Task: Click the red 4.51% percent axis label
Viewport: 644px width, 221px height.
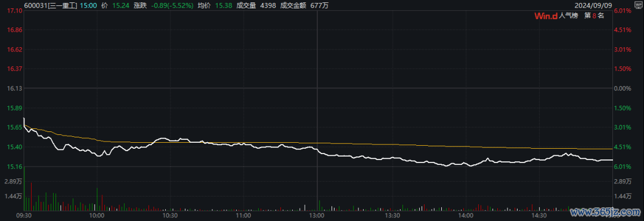Action: coord(622,30)
